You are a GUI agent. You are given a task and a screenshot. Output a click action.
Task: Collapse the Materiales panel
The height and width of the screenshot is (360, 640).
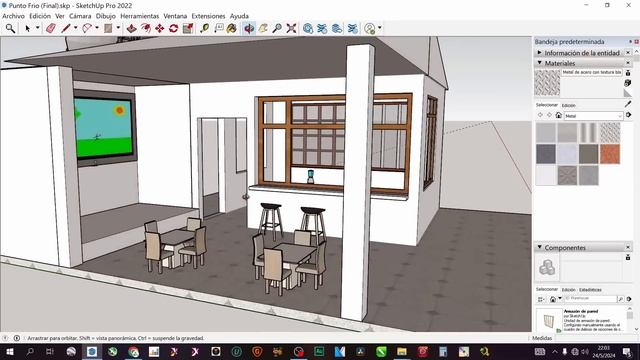tap(540, 63)
